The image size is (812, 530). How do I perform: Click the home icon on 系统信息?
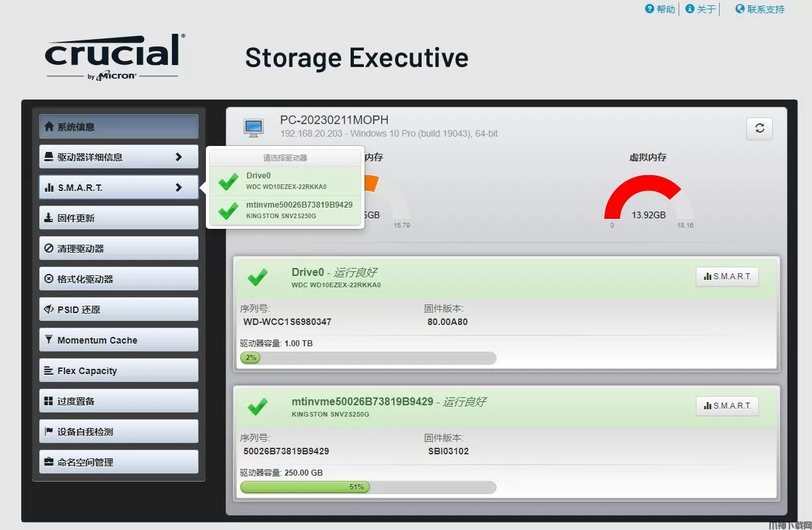(48, 126)
